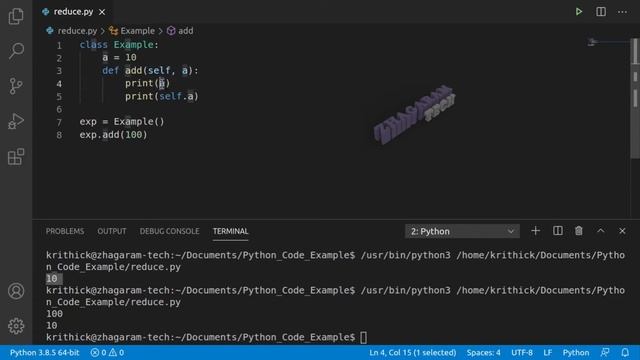Open the Accounts menu icon
The image size is (640, 360).
(x=16, y=291)
